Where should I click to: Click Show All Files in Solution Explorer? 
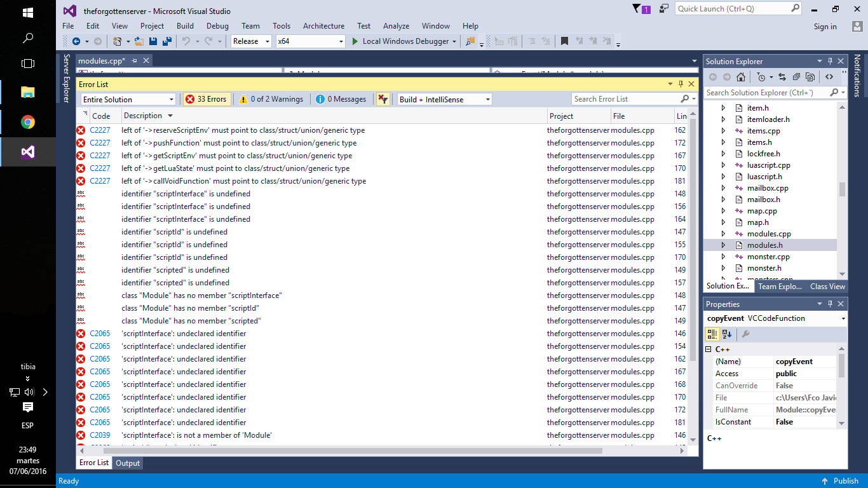point(810,77)
